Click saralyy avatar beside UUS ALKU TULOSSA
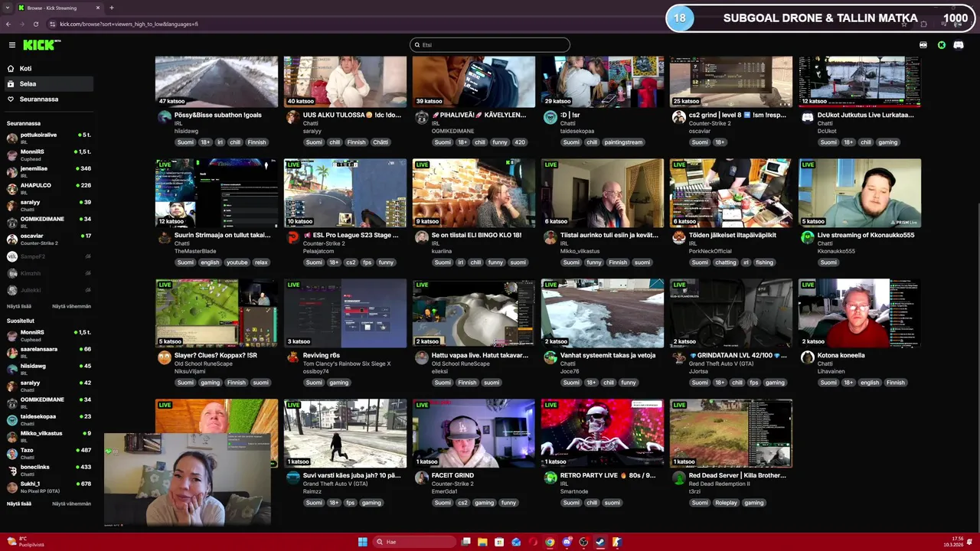The image size is (980, 551). coord(292,117)
